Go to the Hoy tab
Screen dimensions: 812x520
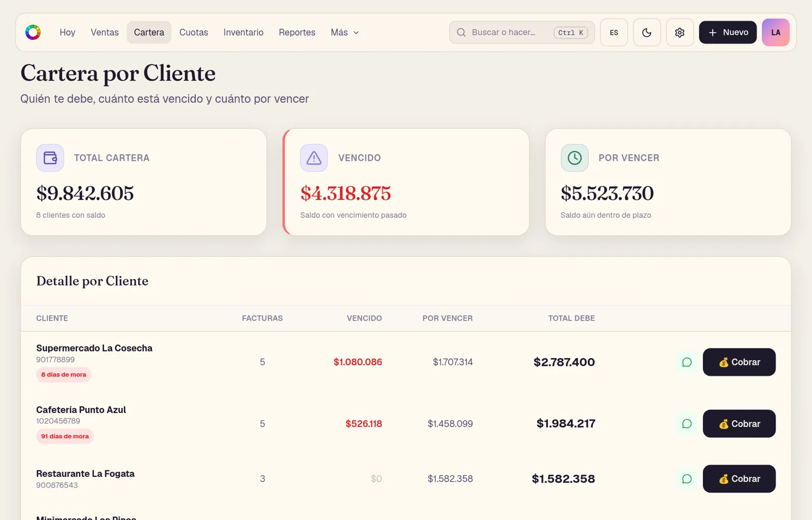(67, 32)
